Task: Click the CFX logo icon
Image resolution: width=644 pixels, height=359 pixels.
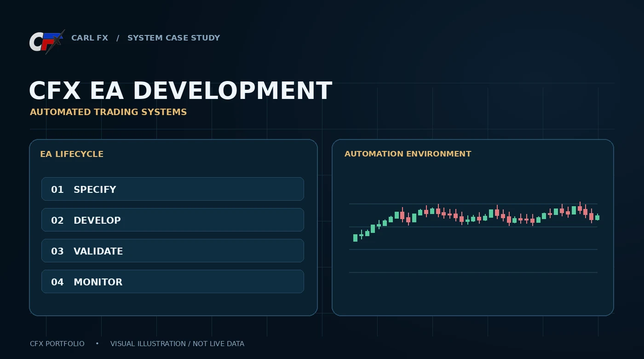Action: pos(46,42)
